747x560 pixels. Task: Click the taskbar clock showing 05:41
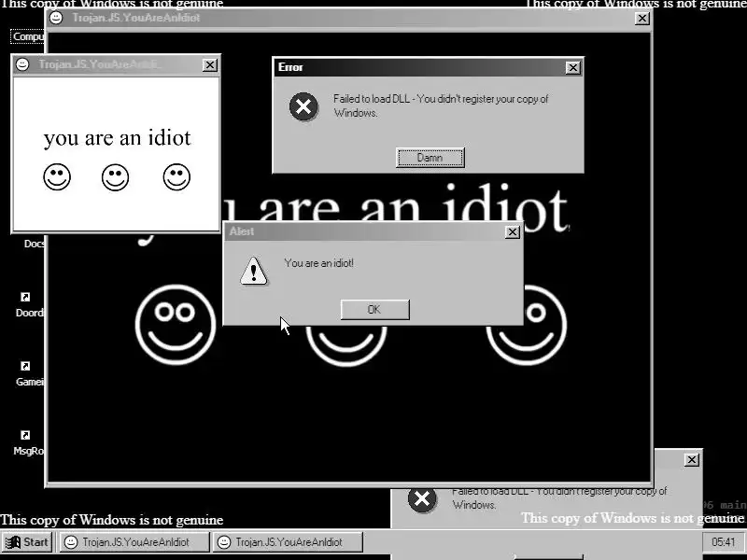point(723,542)
